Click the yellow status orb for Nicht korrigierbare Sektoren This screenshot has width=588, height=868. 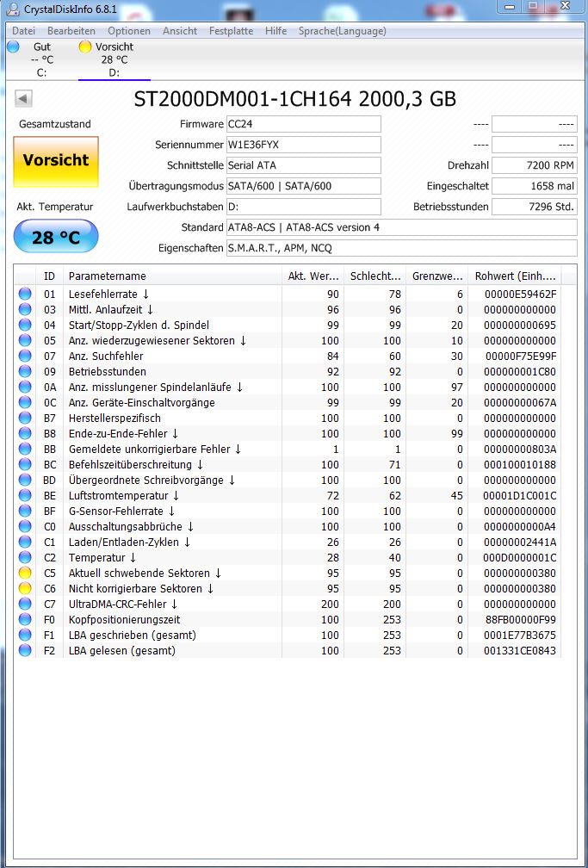[25, 588]
